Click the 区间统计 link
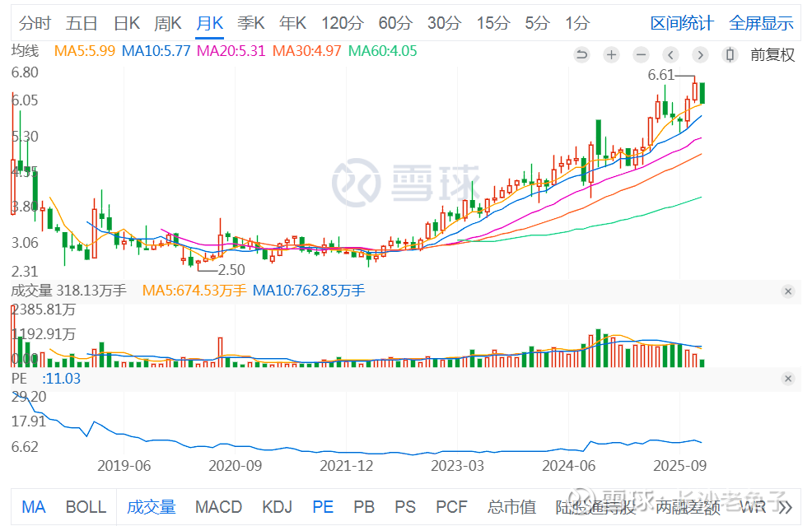This screenshot has width=812, height=526. 682,23
